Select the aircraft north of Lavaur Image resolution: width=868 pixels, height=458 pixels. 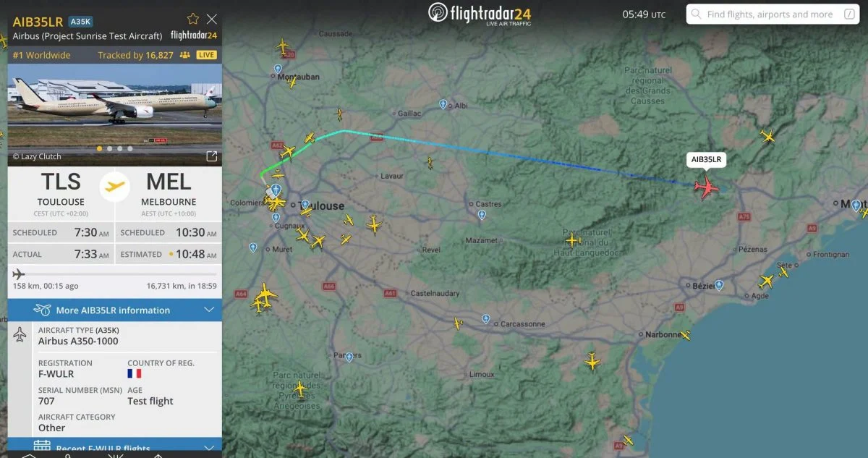pos(430,163)
